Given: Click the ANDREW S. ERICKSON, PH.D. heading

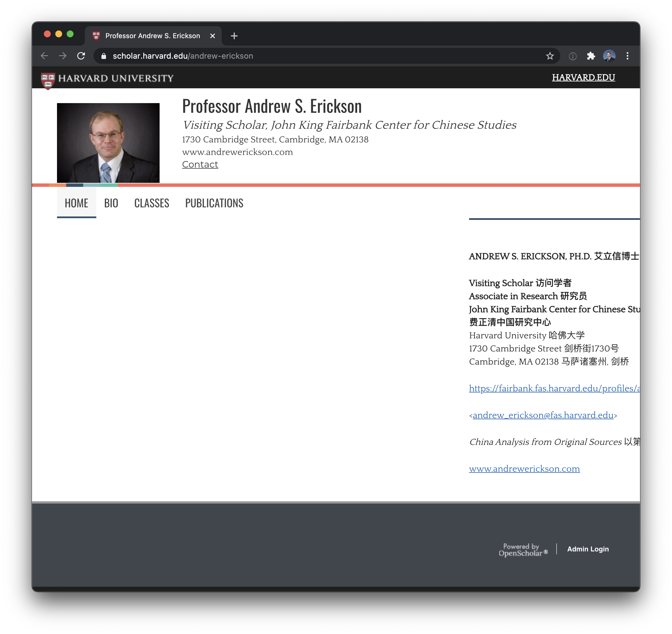Looking at the screenshot, I should (x=554, y=256).
